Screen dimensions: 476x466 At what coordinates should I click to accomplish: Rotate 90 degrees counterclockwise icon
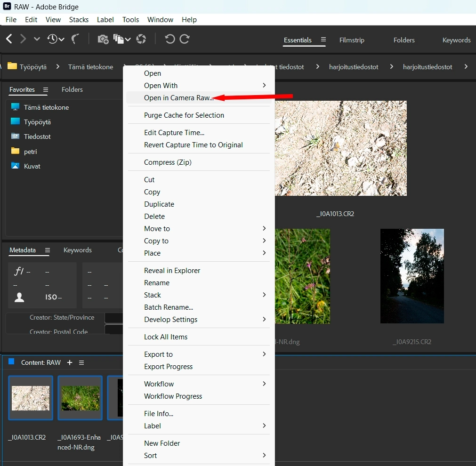click(169, 39)
